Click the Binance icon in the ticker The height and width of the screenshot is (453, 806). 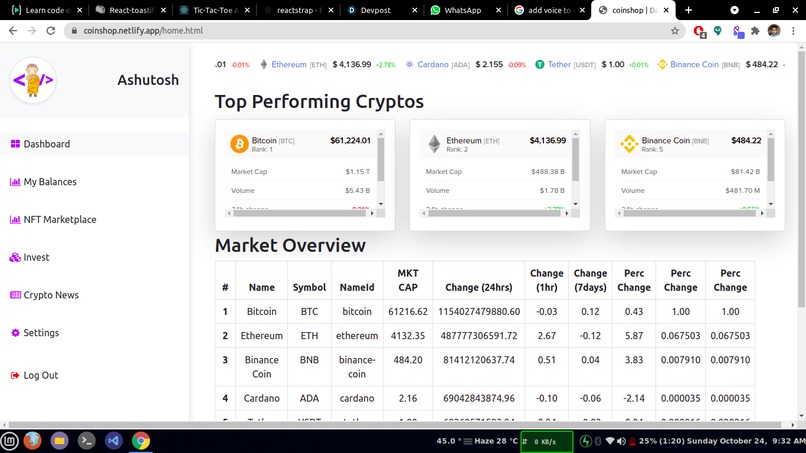tap(662, 64)
